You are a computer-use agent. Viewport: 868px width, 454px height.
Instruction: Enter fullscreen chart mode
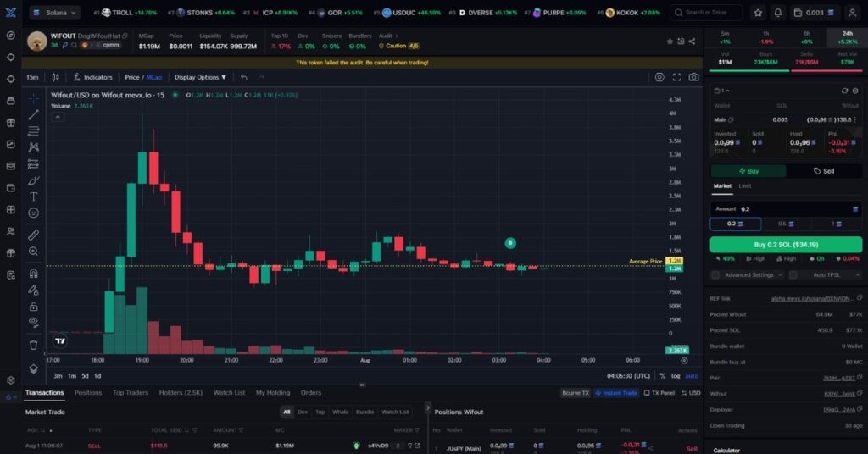click(676, 77)
